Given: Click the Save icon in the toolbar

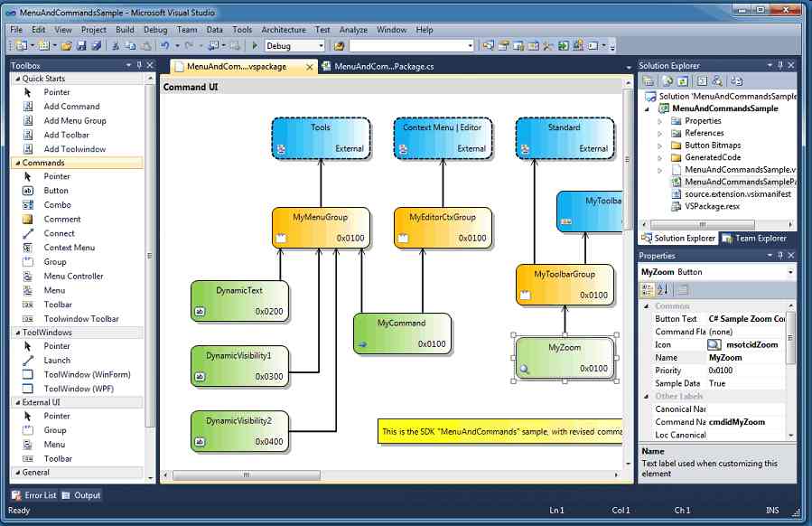Looking at the screenshot, I should tap(81, 46).
